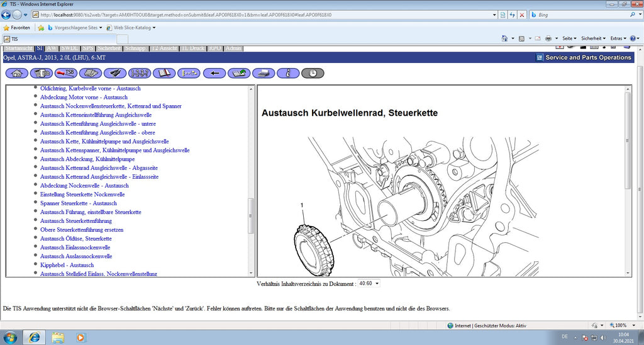
Task: Open search provider dropdown next to Bing
Action: pos(639,15)
